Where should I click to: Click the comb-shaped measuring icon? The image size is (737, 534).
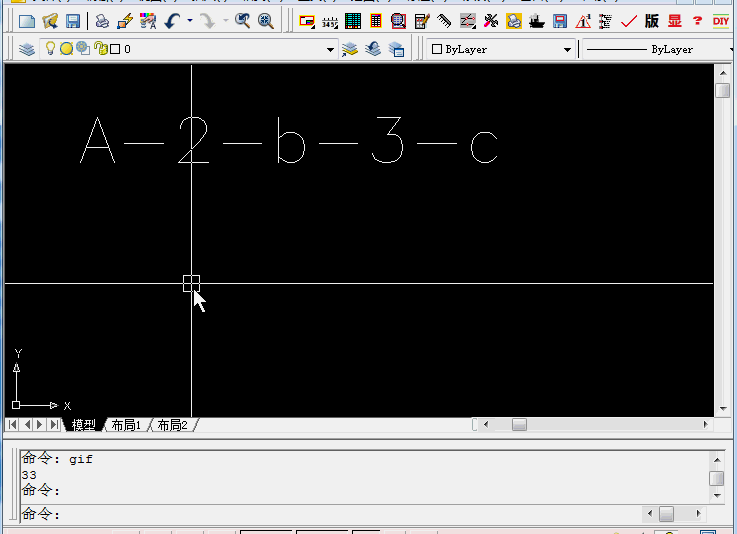pos(444,21)
